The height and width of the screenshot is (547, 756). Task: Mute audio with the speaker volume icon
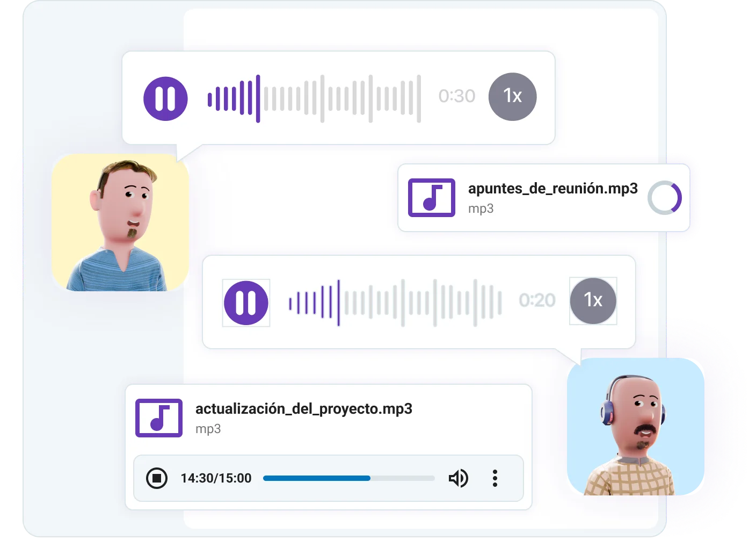459,478
